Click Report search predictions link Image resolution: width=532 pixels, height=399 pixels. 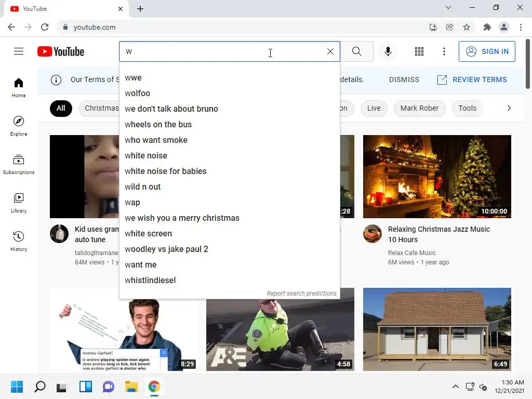[x=302, y=294]
